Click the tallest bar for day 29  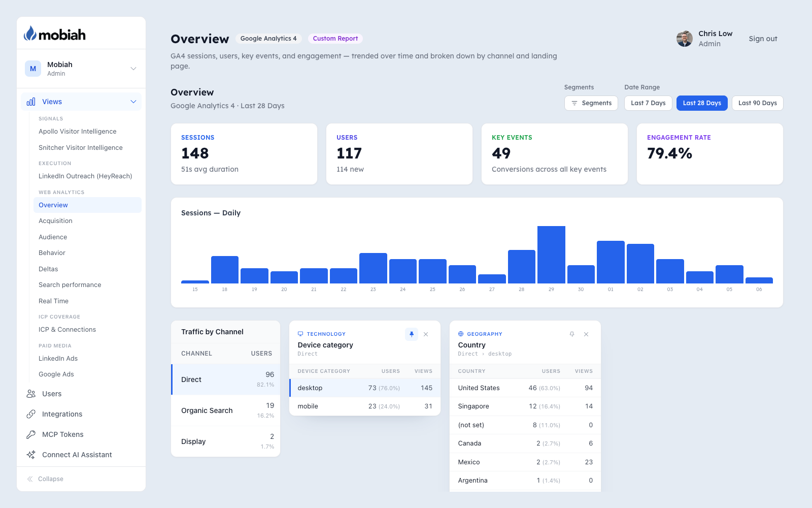(x=551, y=255)
